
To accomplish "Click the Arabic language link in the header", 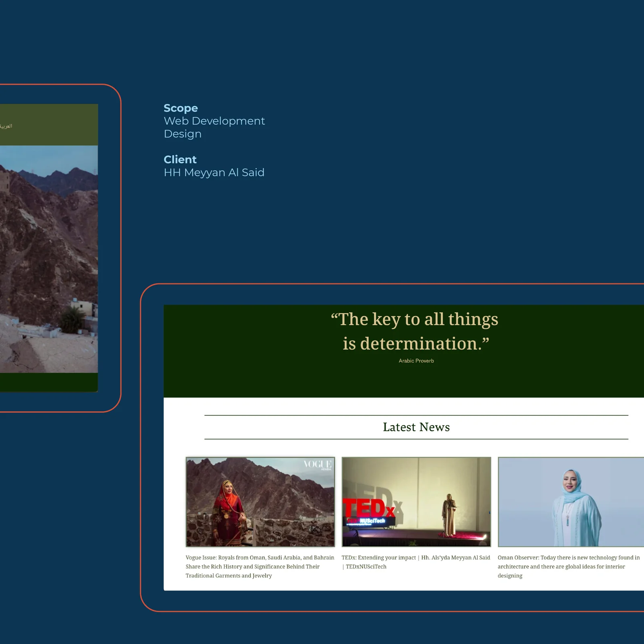I will coord(6,126).
